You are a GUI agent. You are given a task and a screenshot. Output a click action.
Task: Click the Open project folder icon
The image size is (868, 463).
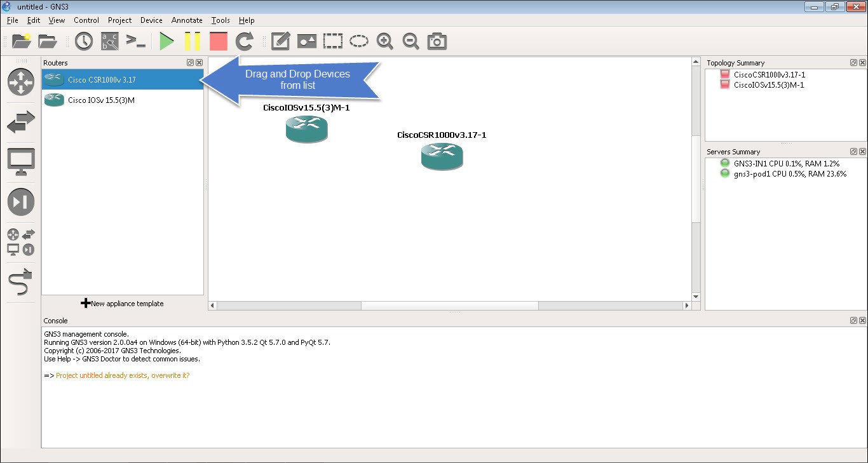pos(48,41)
